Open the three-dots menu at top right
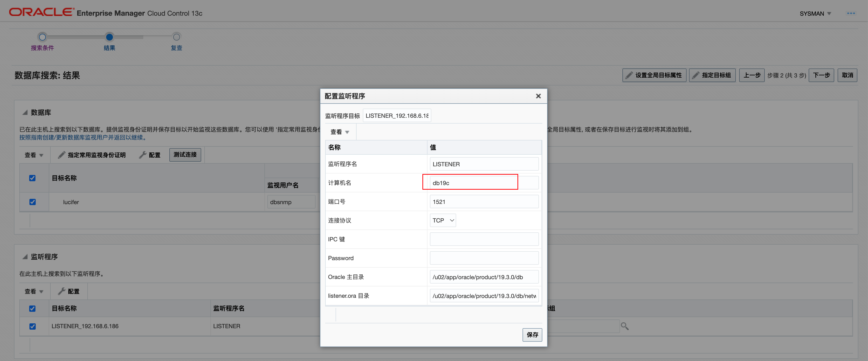Screen dimensions: 868x361 pos(851,14)
